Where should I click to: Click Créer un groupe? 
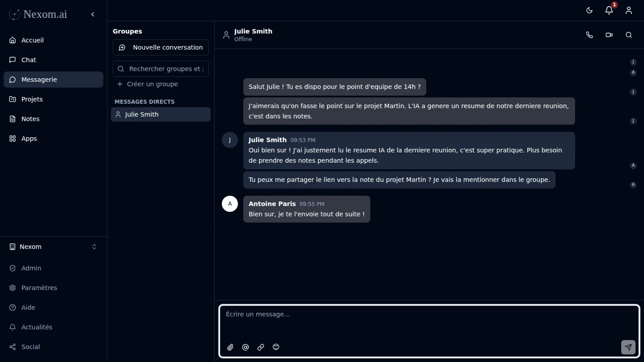click(148, 84)
